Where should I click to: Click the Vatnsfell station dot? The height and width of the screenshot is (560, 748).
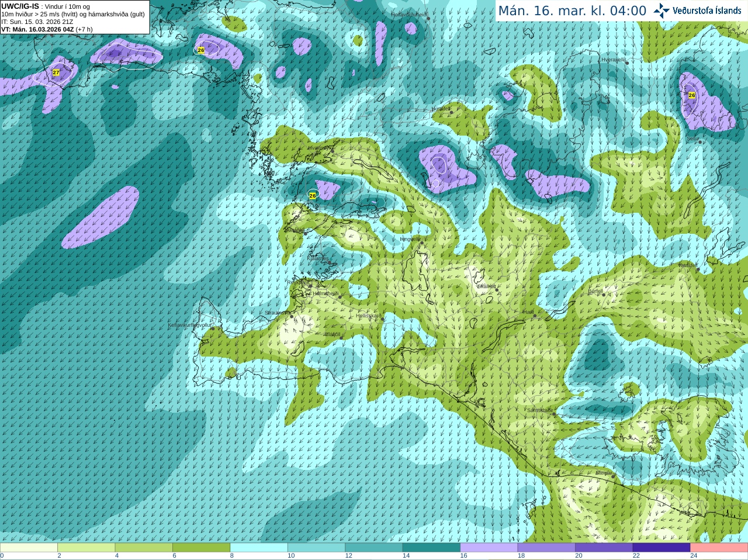pos(698,269)
